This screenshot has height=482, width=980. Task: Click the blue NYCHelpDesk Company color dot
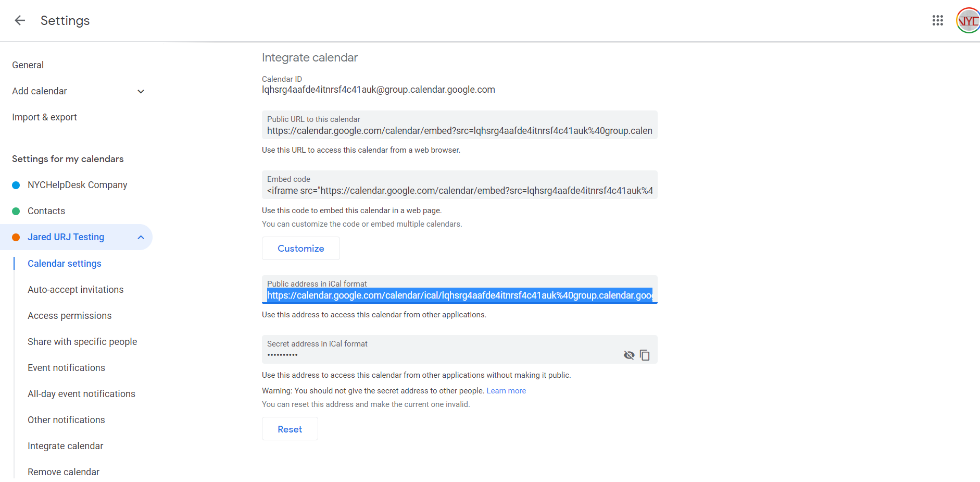16,185
